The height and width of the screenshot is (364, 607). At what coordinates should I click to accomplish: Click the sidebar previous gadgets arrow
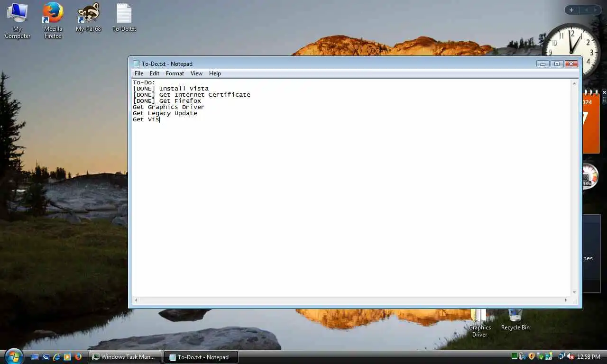586,10
